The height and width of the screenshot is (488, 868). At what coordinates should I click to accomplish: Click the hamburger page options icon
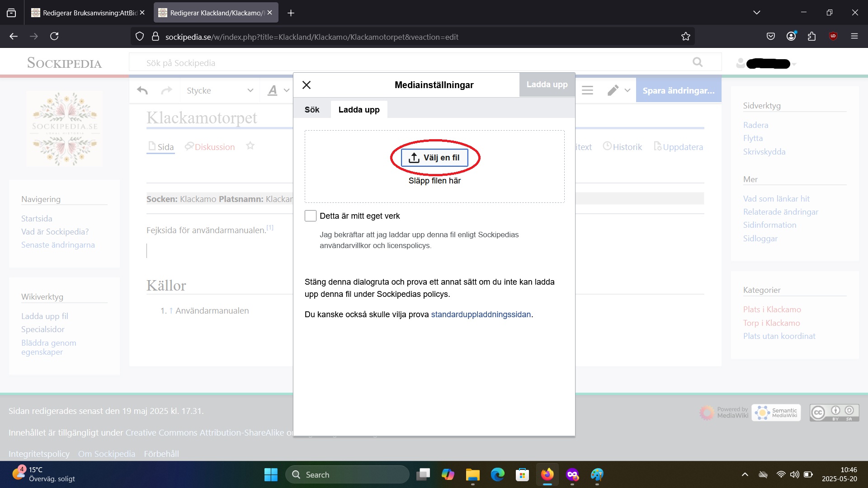pos(587,90)
